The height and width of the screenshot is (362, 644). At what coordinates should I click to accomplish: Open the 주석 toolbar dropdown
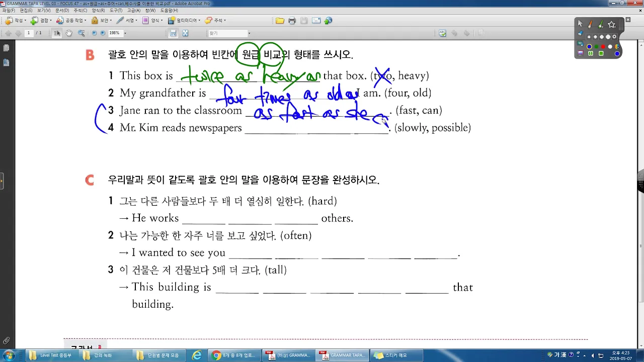[215, 21]
